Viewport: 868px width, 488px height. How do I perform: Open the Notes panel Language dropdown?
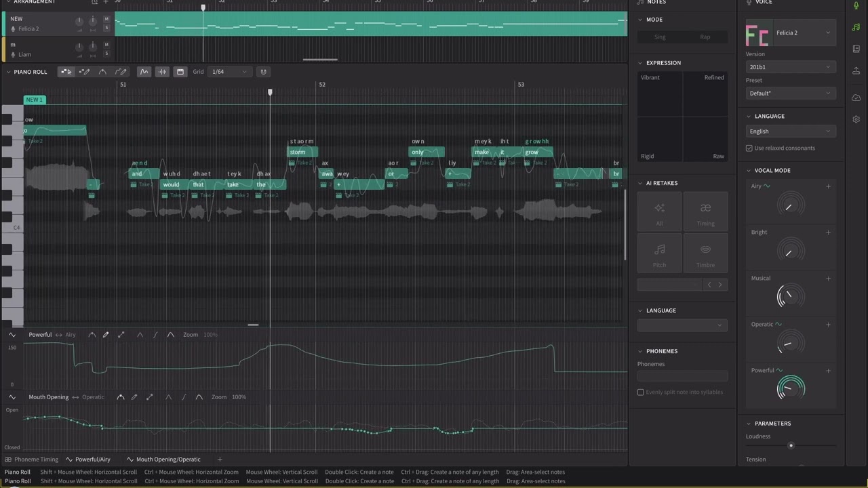click(x=682, y=325)
